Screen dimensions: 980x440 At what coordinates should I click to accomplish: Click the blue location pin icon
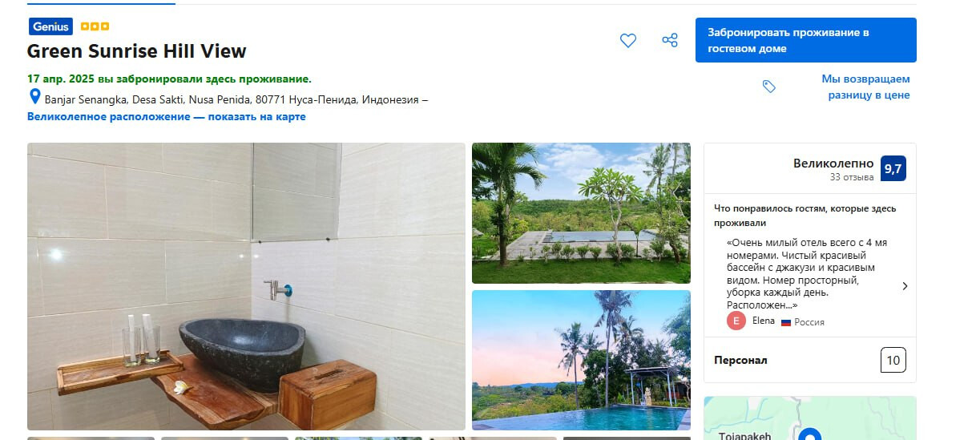point(34,97)
